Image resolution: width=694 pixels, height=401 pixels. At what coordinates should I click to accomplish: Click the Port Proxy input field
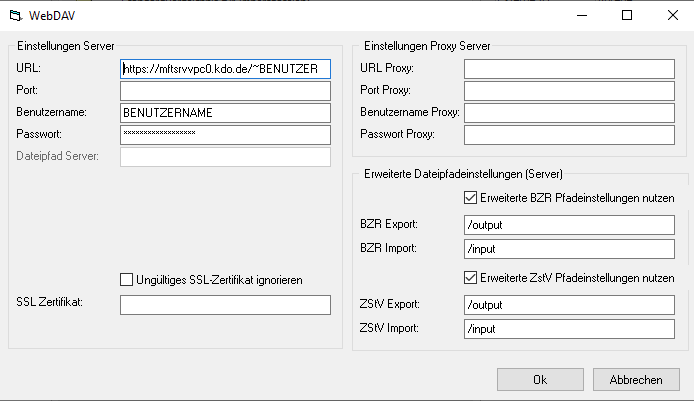569,91
